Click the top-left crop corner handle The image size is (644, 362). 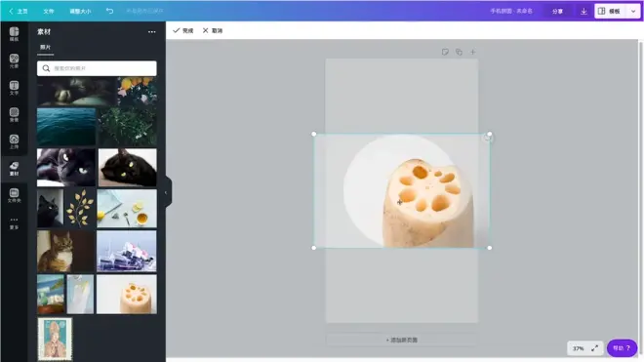click(314, 134)
